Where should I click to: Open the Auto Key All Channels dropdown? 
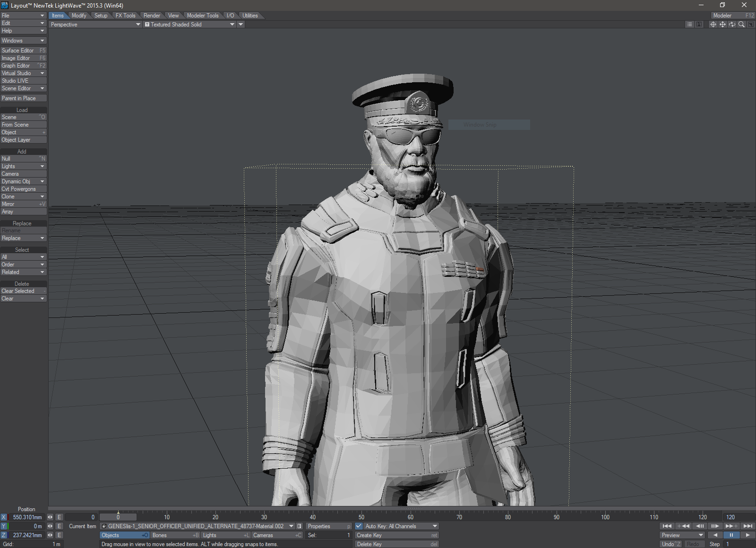(x=401, y=526)
